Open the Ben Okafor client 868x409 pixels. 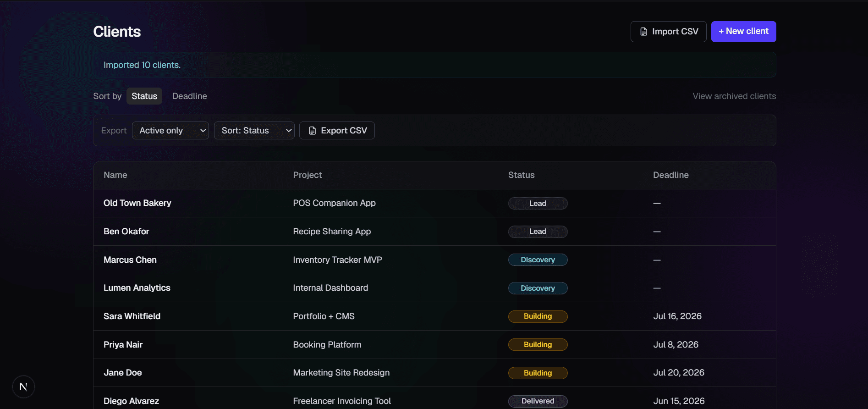[126, 232]
